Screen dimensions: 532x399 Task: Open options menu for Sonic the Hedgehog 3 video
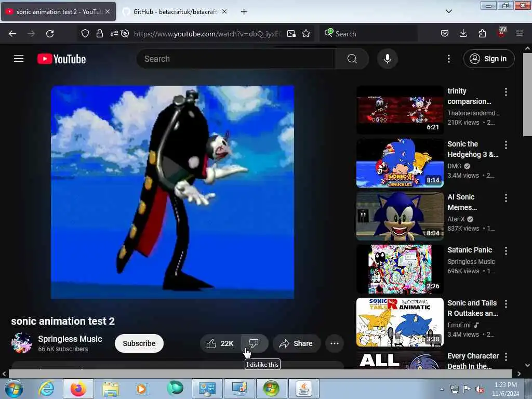click(x=506, y=145)
